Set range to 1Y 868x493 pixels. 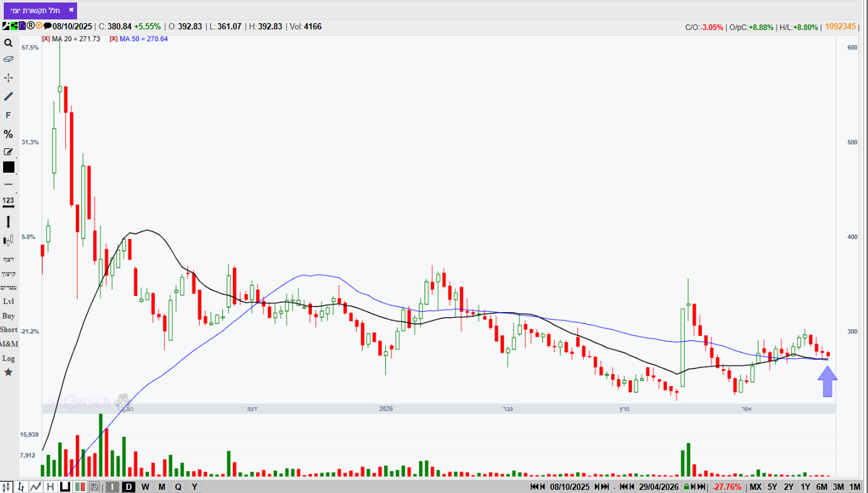(x=805, y=487)
